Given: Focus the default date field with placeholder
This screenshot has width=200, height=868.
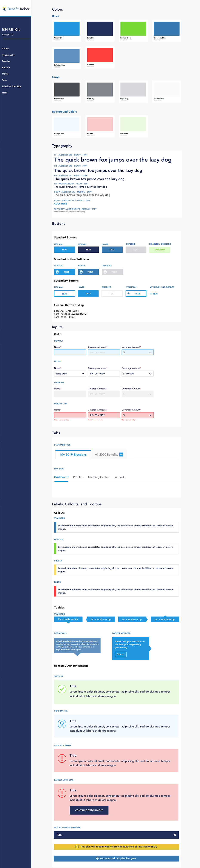Looking at the screenshot, I should tap(104, 352).
